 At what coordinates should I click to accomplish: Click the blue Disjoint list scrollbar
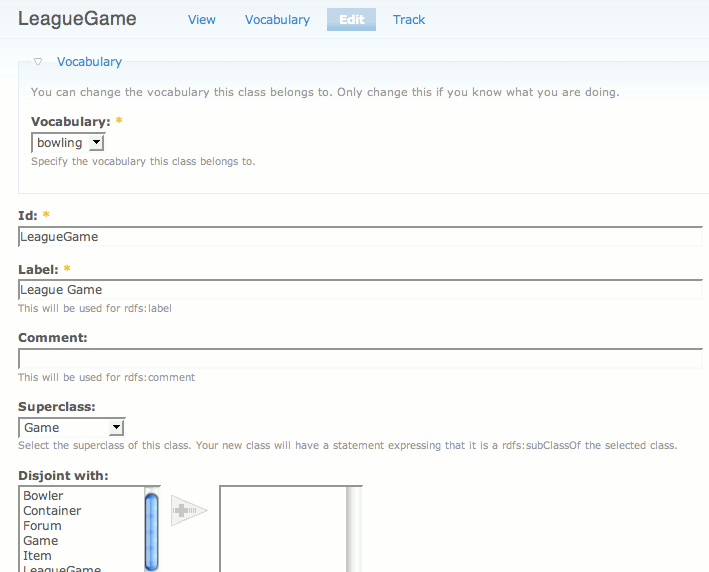[x=152, y=528]
